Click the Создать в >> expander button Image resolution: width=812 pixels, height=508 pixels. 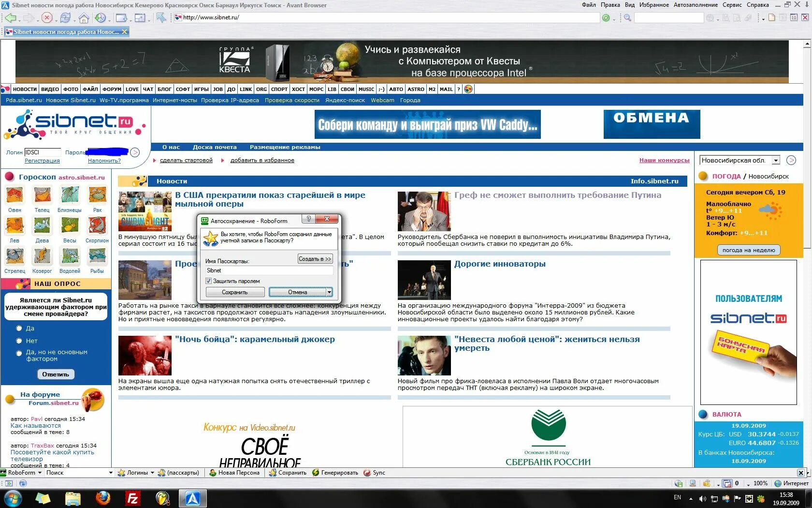pyautogui.click(x=315, y=259)
